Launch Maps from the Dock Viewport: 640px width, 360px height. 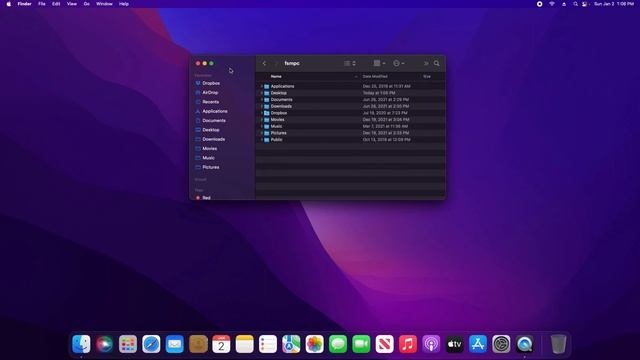291,344
